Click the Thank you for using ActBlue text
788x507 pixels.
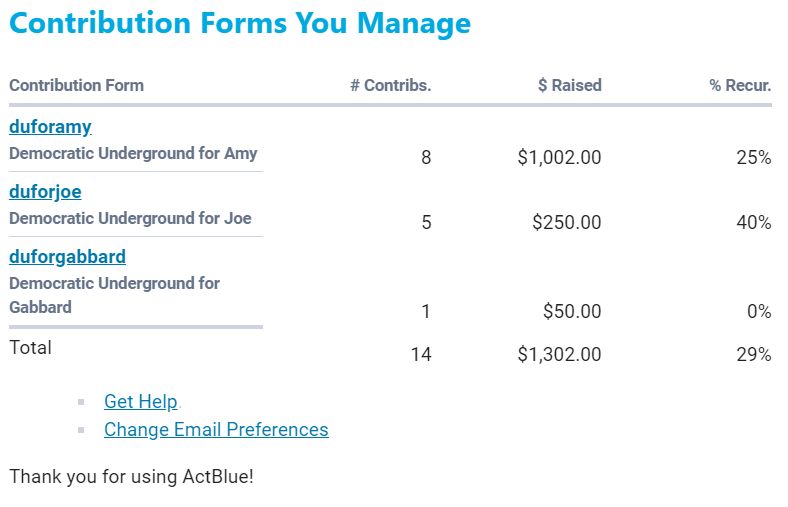[x=131, y=477]
